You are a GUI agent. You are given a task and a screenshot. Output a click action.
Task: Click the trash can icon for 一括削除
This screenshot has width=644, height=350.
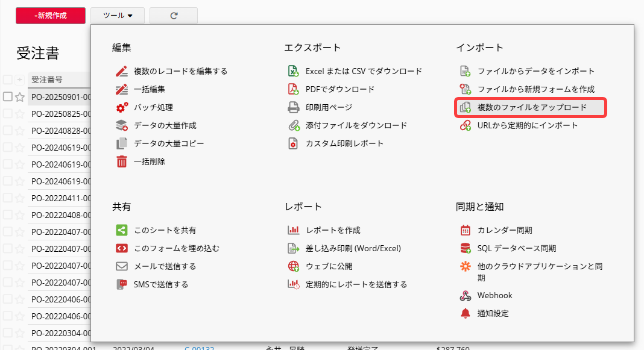click(122, 161)
